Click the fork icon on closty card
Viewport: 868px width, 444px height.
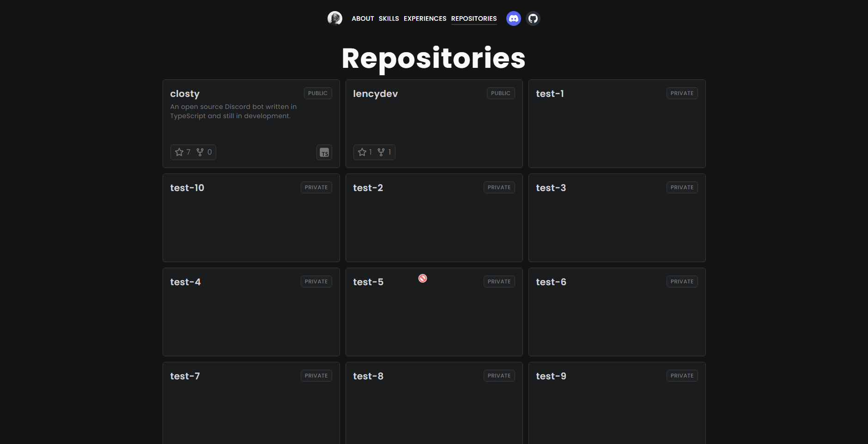(201, 152)
